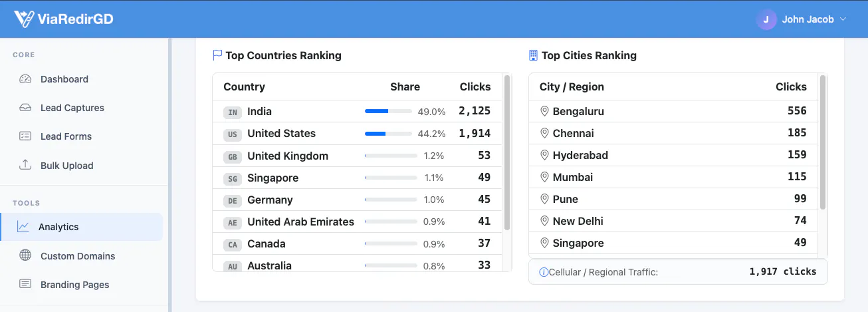Click the Clicks column header in countries
Screen dimensions: 868x312
(475, 86)
